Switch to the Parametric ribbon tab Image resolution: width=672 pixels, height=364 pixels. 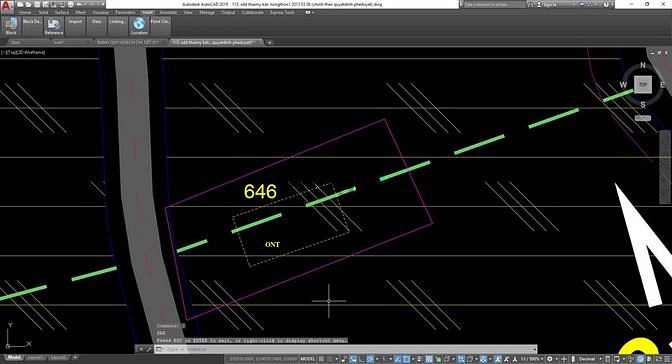click(125, 12)
